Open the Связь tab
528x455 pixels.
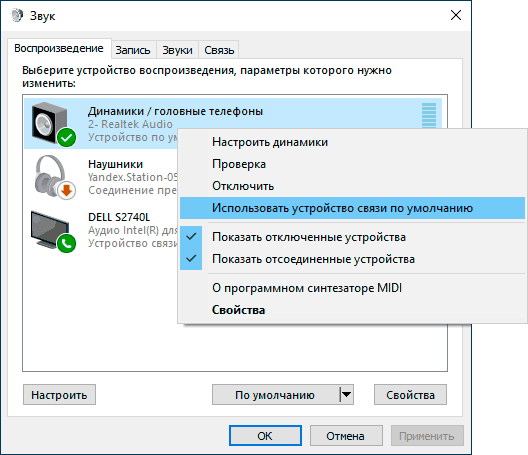(x=219, y=50)
